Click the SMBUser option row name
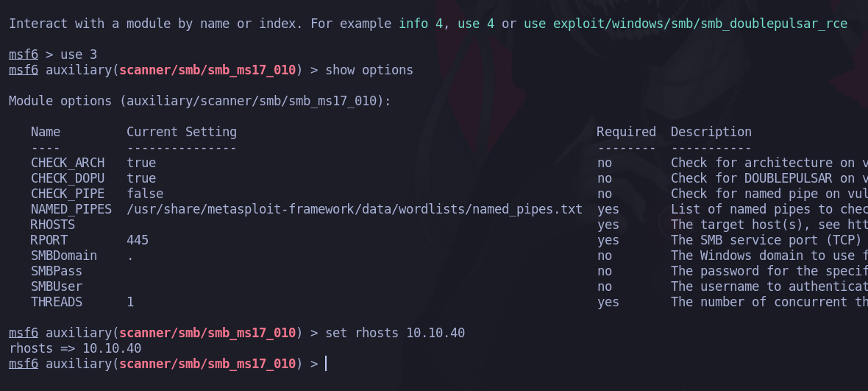868x391 pixels. pos(57,286)
